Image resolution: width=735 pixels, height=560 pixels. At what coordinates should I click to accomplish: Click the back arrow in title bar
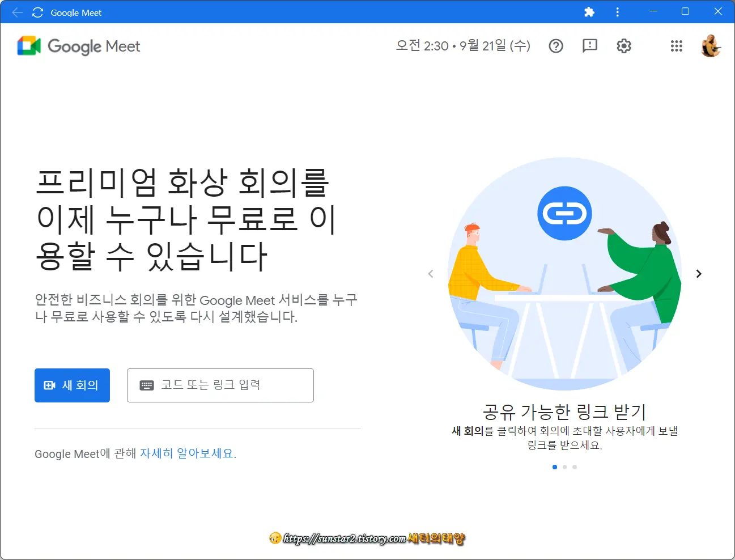(17, 12)
